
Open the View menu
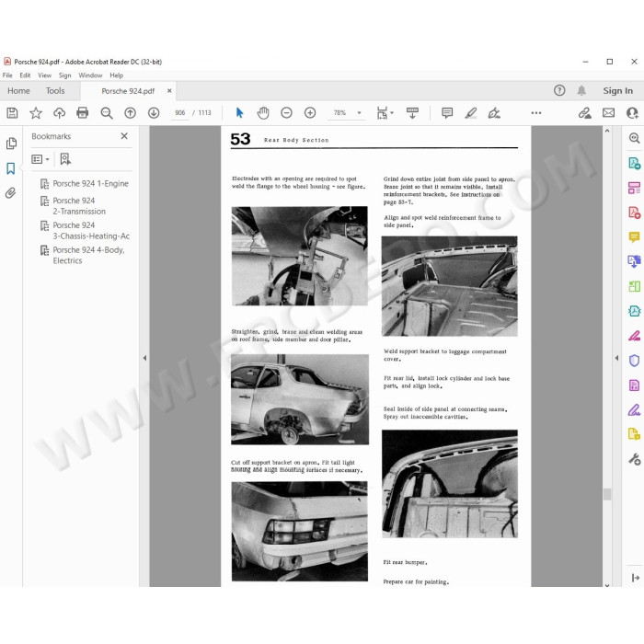pos(44,75)
